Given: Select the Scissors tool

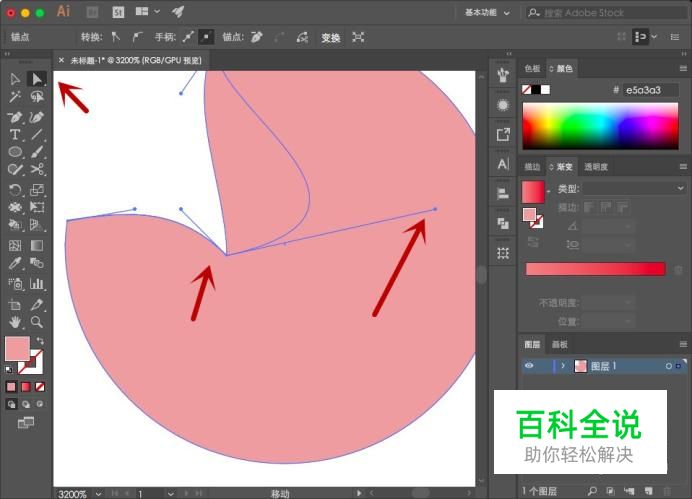Looking at the screenshot, I should (x=37, y=169).
